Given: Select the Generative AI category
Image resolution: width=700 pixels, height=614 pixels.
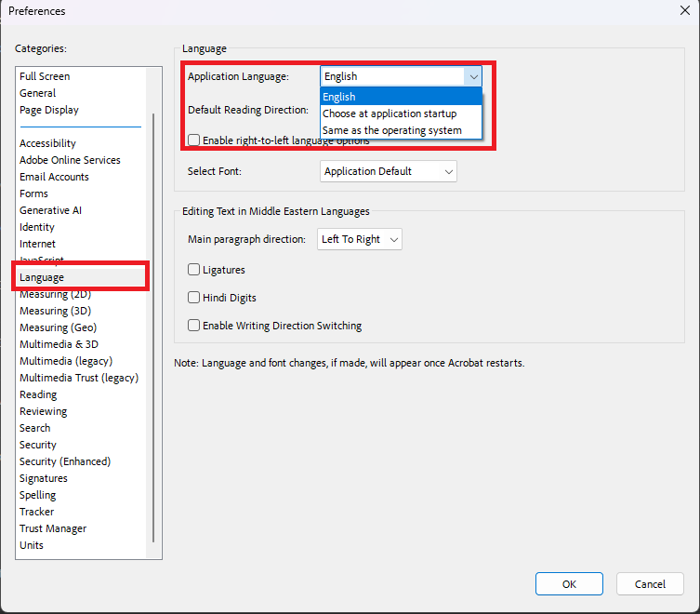Looking at the screenshot, I should (x=50, y=210).
